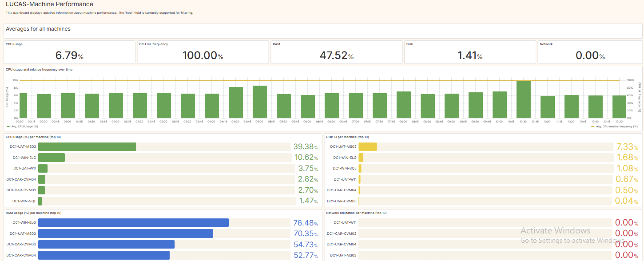This screenshot has height=261, width=644.
Task: Click DC1-CAR-CVM04 label in CPU usage panel
Action: coord(21,180)
